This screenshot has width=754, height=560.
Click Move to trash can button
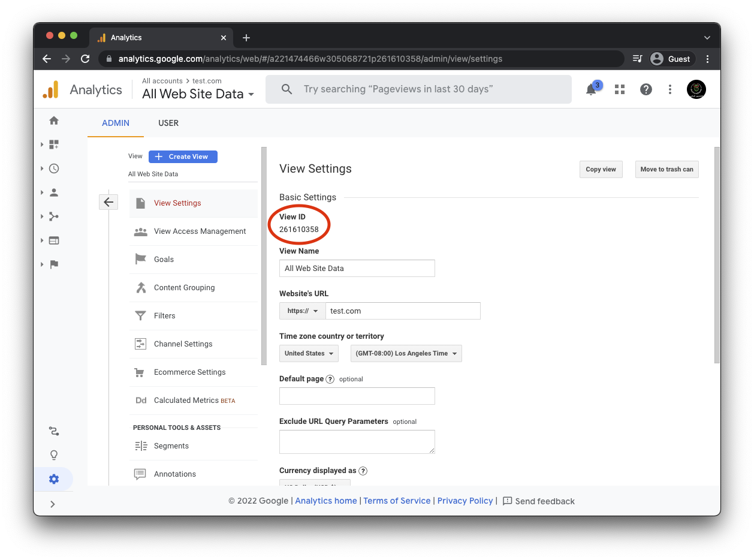(x=666, y=169)
